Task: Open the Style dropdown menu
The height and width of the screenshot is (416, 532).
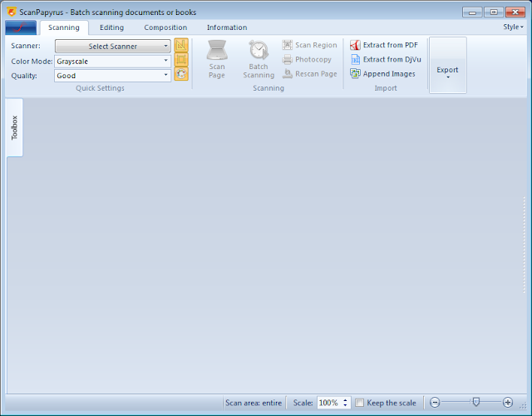Action: point(513,27)
